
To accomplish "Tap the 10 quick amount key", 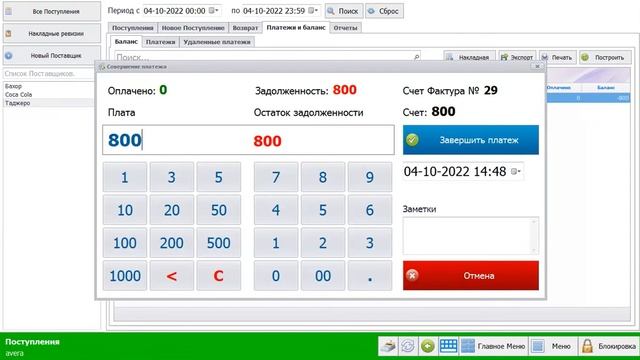I will [125, 210].
